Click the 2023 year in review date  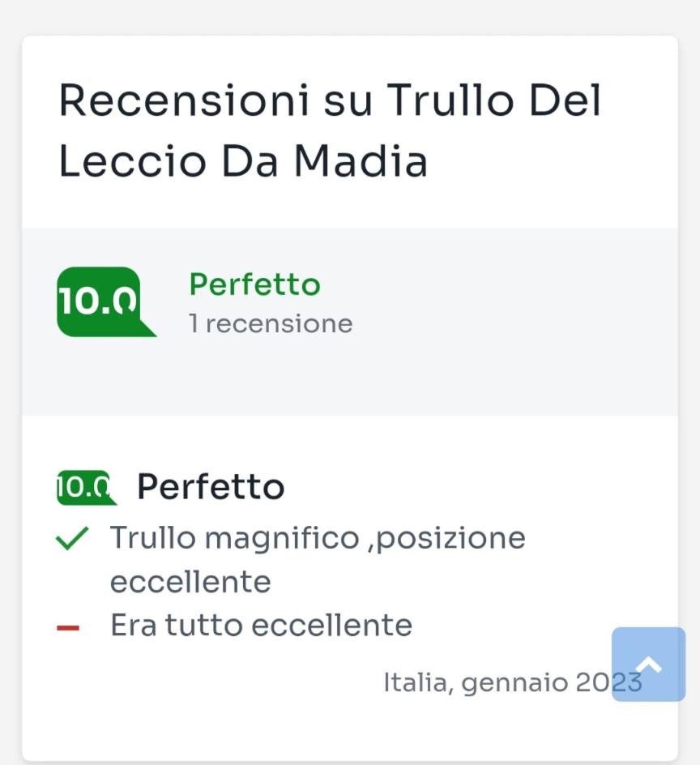[x=608, y=682]
